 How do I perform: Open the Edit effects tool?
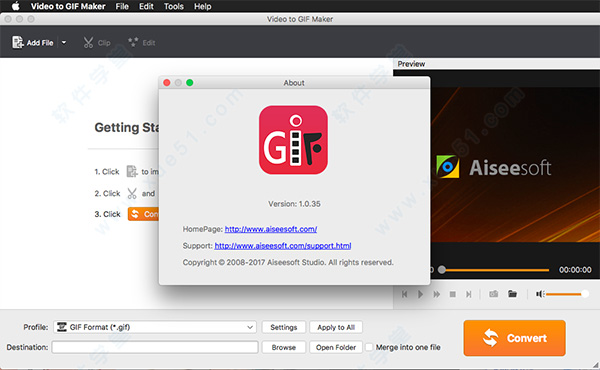click(x=142, y=42)
